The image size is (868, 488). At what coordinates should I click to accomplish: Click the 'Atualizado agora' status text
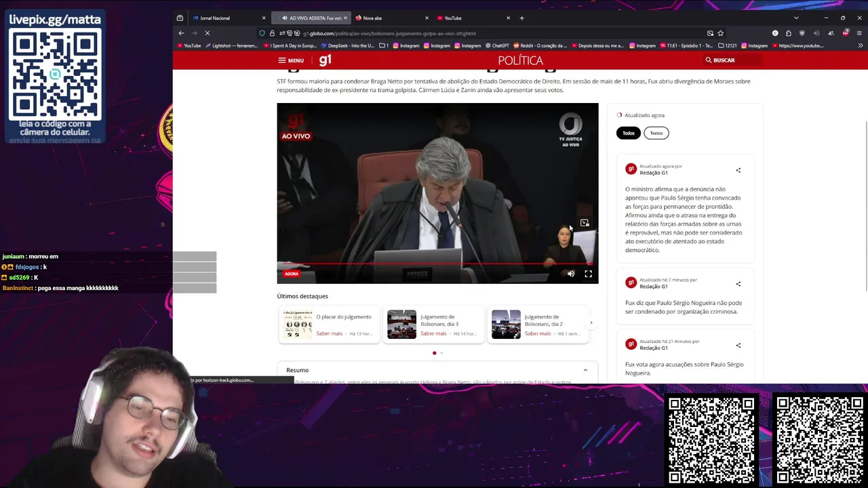[x=644, y=115]
